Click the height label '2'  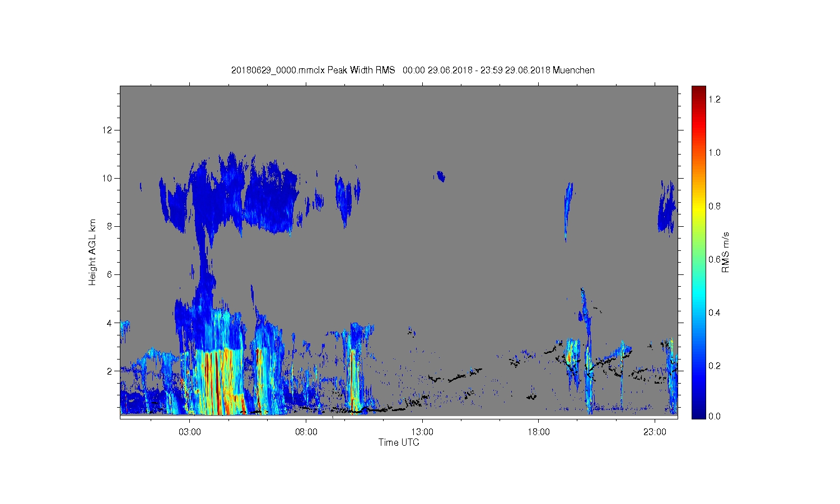tap(110, 371)
